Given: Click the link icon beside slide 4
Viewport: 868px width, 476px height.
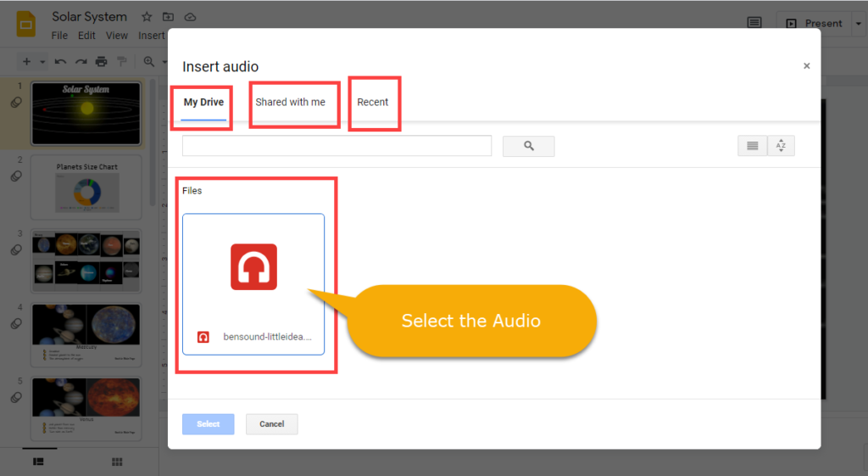Looking at the screenshot, I should coord(16,323).
